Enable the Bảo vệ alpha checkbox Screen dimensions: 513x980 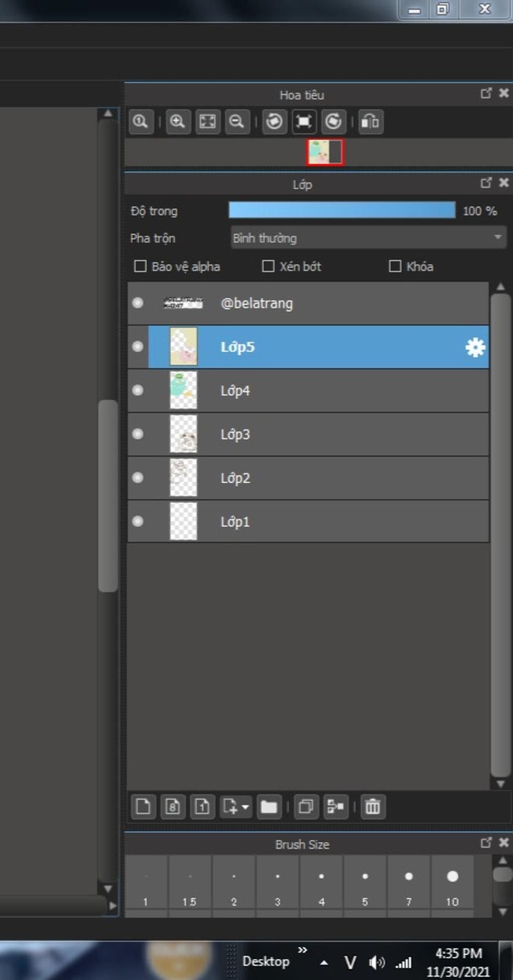pos(140,266)
